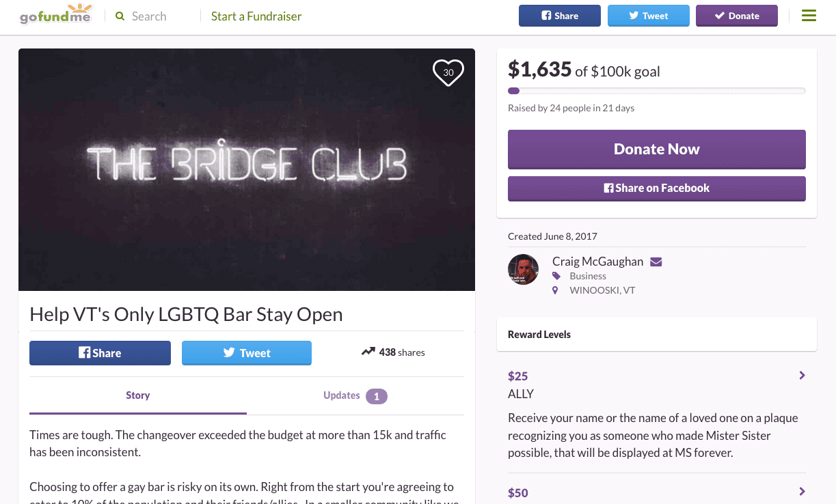Click the envelope icon beside Craig McGaughan
This screenshot has width=836, height=504.
[x=656, y=262]
